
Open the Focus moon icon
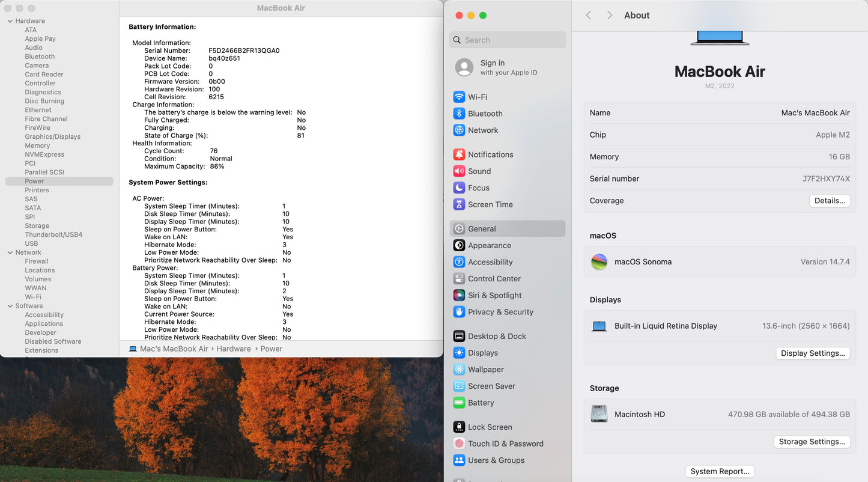(459, 188)
